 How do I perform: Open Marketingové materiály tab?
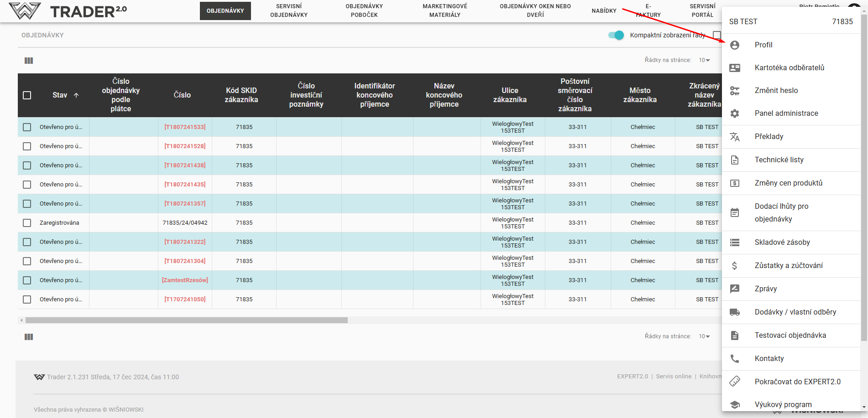coord(444,10)
